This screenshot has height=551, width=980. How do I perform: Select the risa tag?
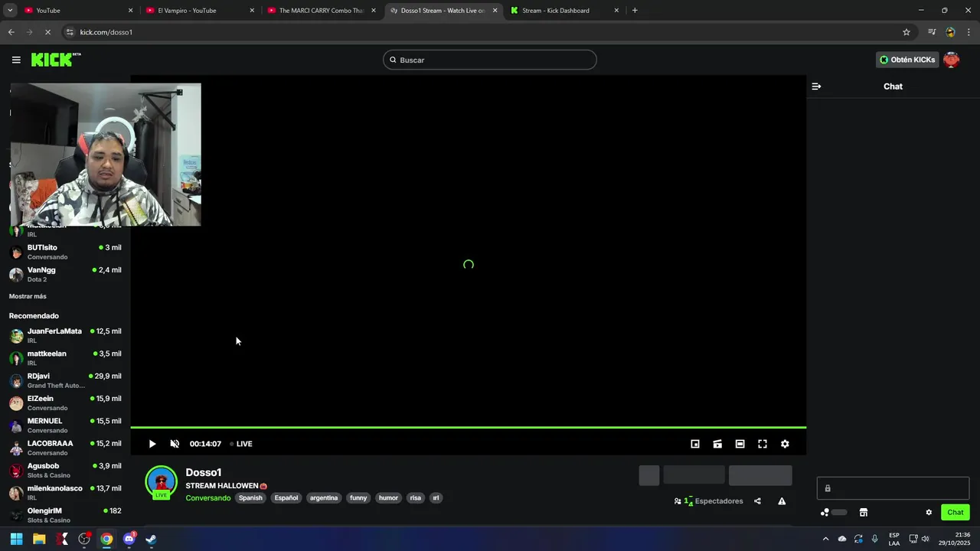[x=416, y=498]
